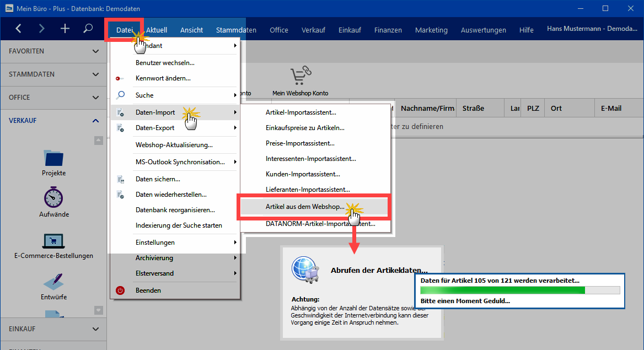Select Benutzer wechseln menu entry
This screenshot has width=644, height=350.
pyautogui.click(x=175, y=62)
